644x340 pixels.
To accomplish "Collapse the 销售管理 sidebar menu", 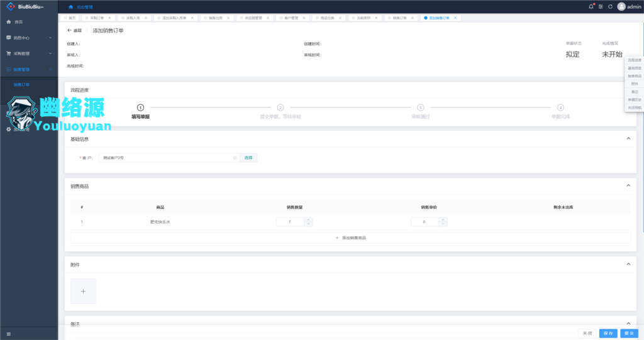I will (29, 69).
